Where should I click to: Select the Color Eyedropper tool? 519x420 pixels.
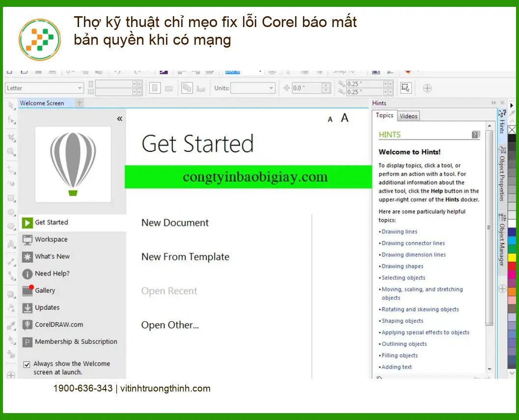click(12, 326)
